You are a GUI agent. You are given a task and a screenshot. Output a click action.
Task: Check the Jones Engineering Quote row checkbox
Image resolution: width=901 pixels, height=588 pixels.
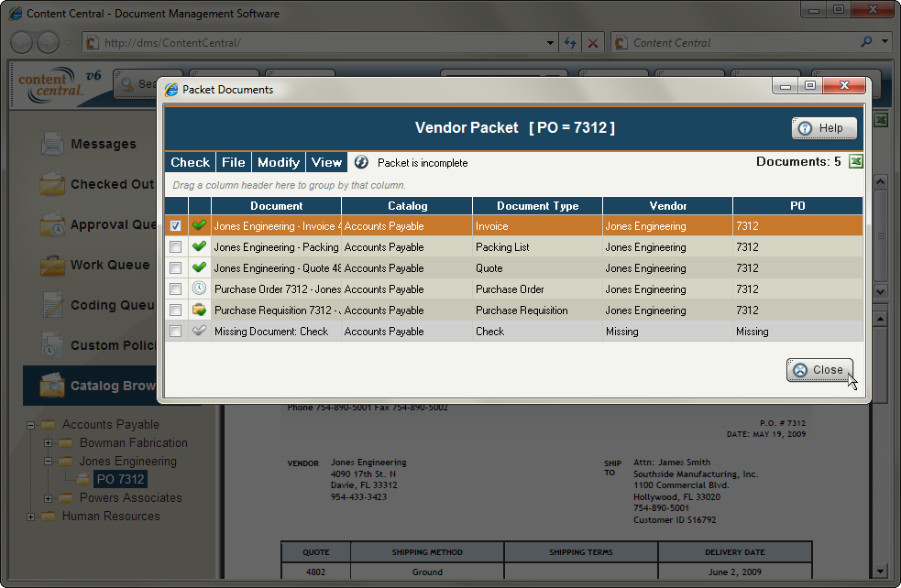pos(176,268)
